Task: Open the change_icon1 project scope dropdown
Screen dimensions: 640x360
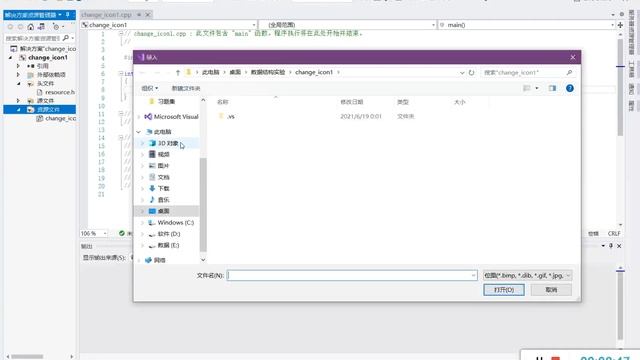Action: point(253,25)
